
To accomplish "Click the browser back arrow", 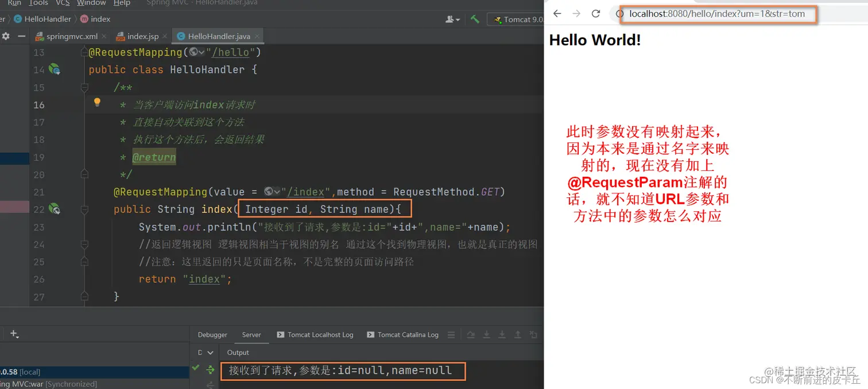I will click(556, 13).
